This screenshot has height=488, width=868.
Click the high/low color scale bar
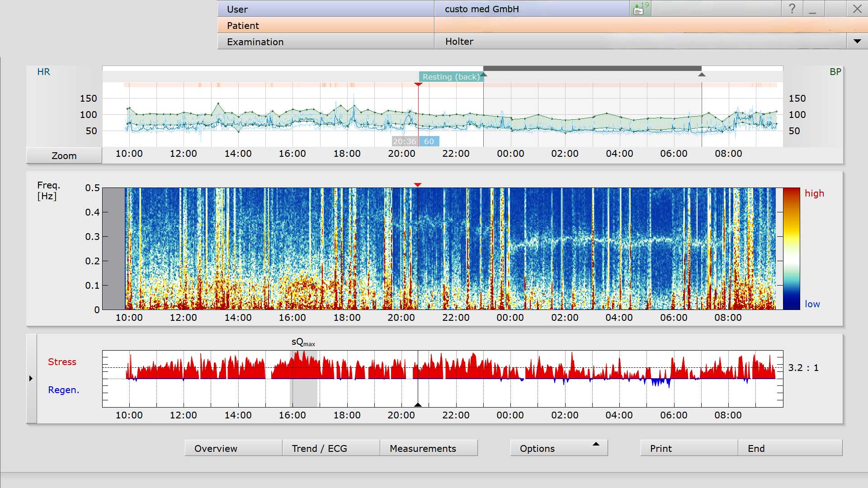(791, 249)
